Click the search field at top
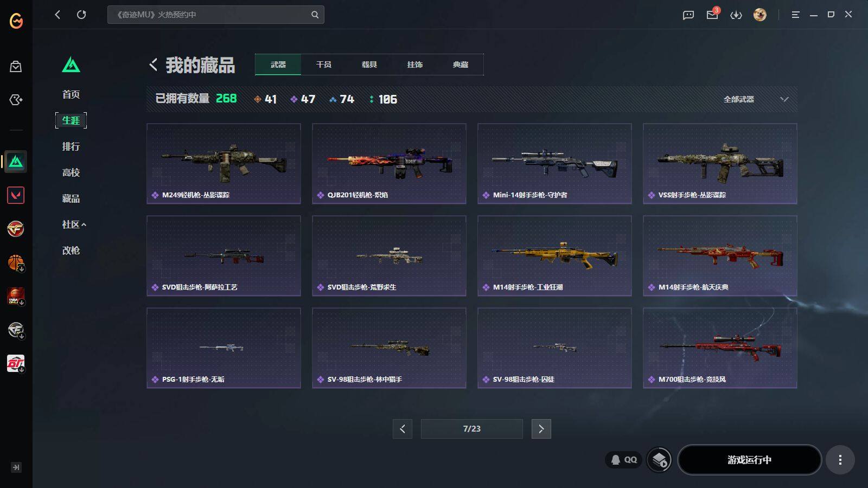868x488 pixels. [215, 15]
